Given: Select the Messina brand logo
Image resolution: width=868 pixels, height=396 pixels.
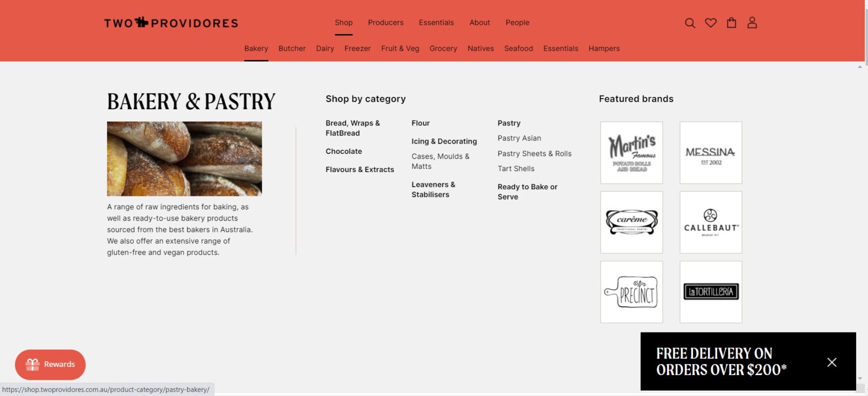Looking at the screenshot, I should 711,153.
